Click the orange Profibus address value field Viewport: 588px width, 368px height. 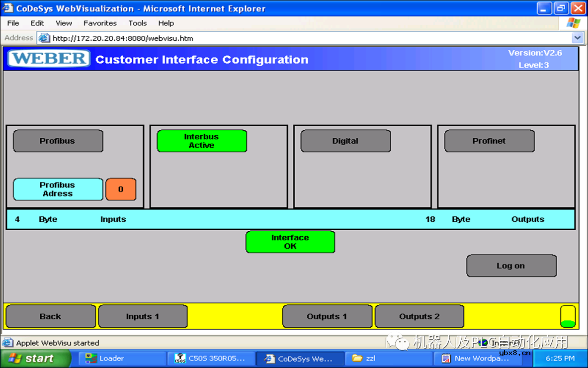(121, 189)
